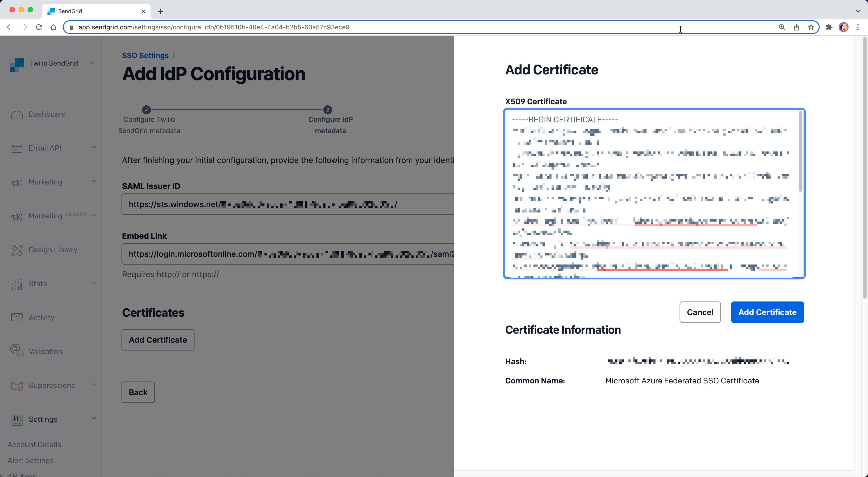Click the Marketing megaphone icon
The image size is (868, 477).
point(17,182)
